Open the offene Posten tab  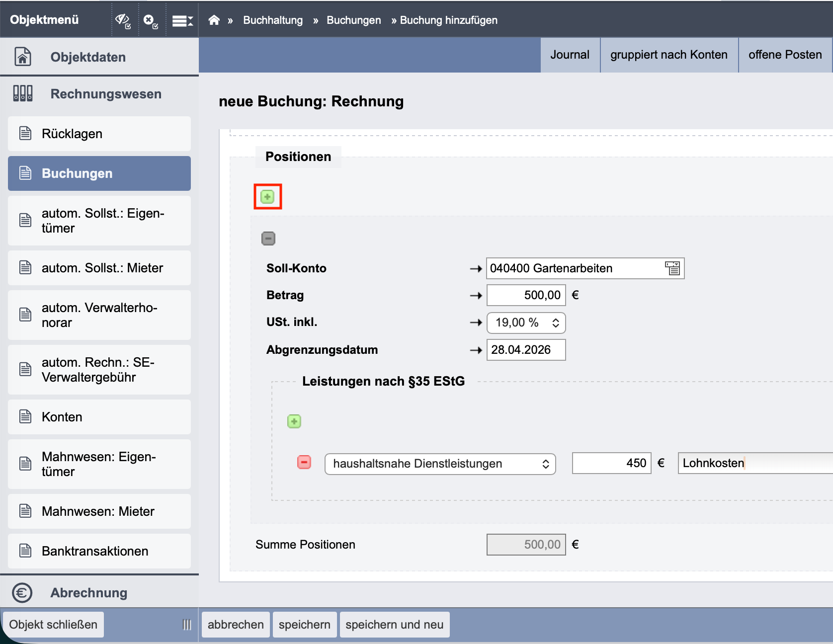click(785, 55)
